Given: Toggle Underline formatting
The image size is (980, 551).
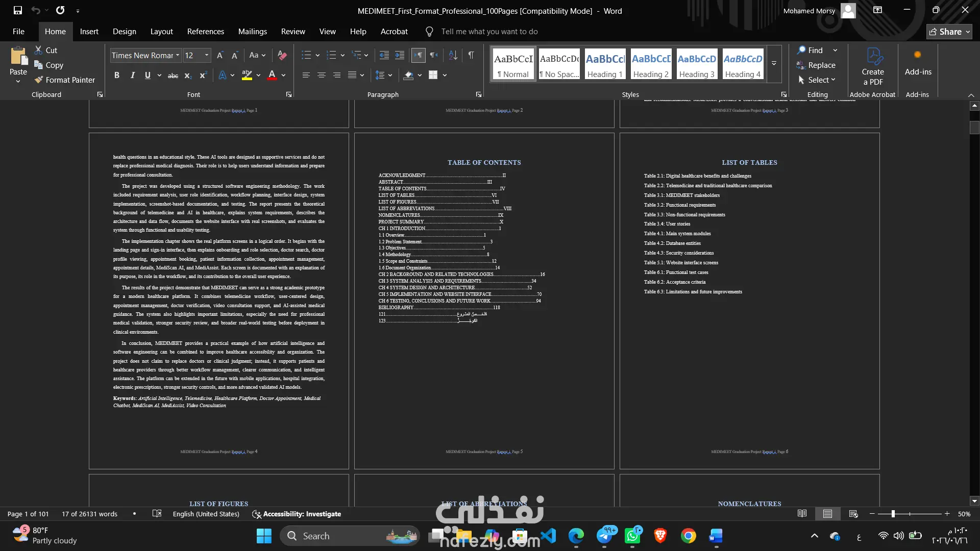Looking at the screenshot, I should 148,75.
